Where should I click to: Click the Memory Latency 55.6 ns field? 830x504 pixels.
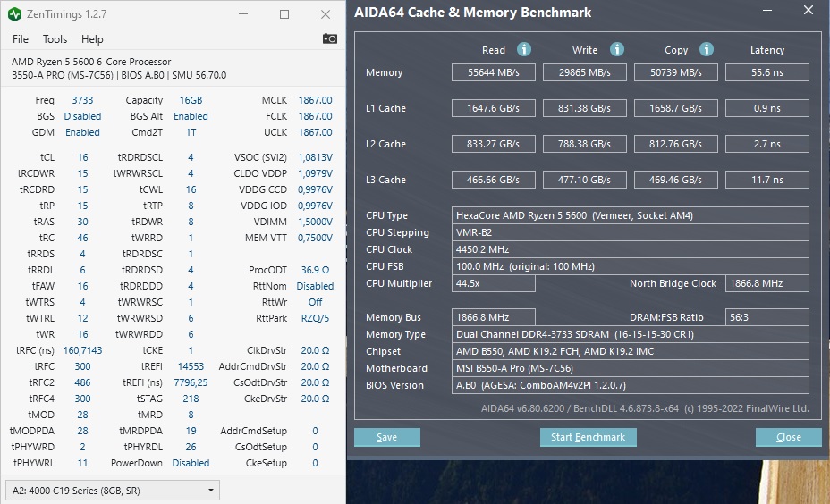pyautogui.click(x=766, y=72)
